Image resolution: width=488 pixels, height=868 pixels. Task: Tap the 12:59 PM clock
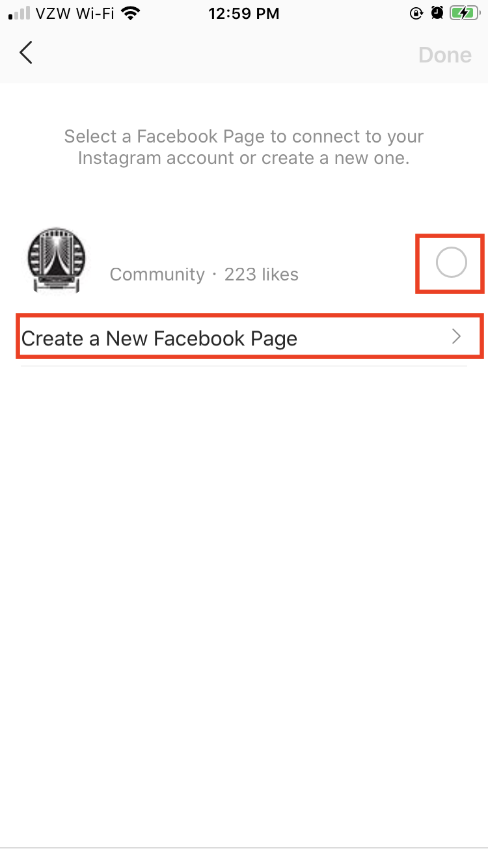pos(244,14)
